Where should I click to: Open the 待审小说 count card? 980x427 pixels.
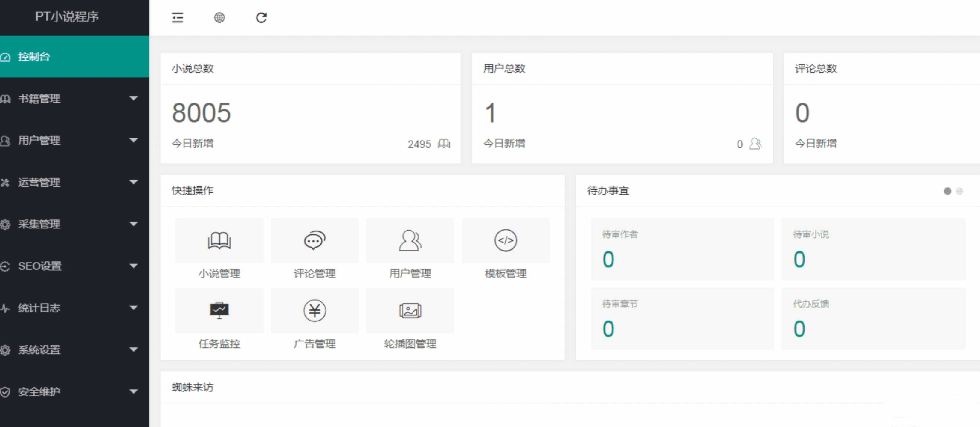click(x=873, y=249)
